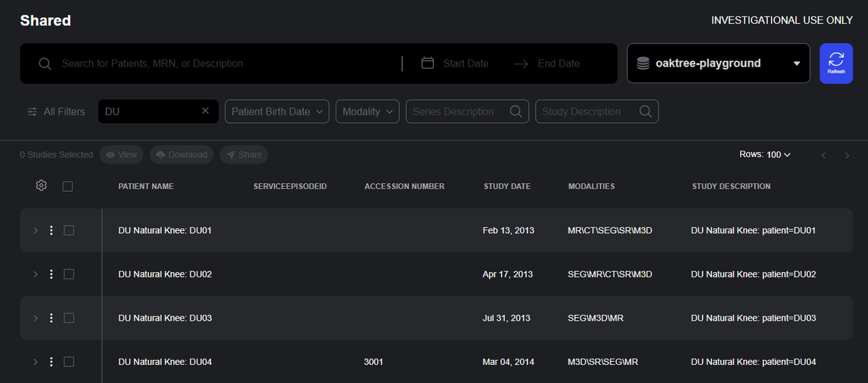Select checkbox for DU Natural Knee: DU02
Image resolution: width=868 pixels, height=383 pixels.
point(69,274)
